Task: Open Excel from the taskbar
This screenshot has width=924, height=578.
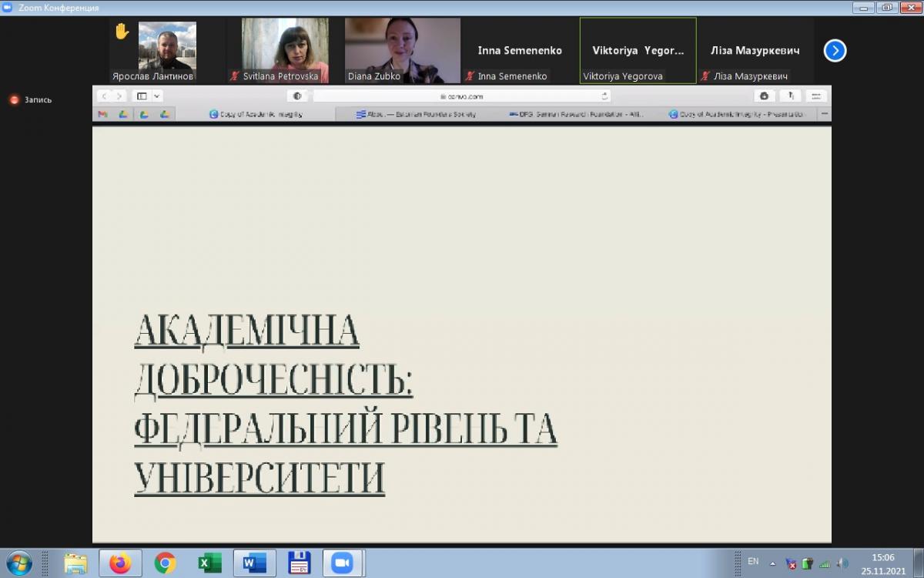Action: click(x=209, y=563)
